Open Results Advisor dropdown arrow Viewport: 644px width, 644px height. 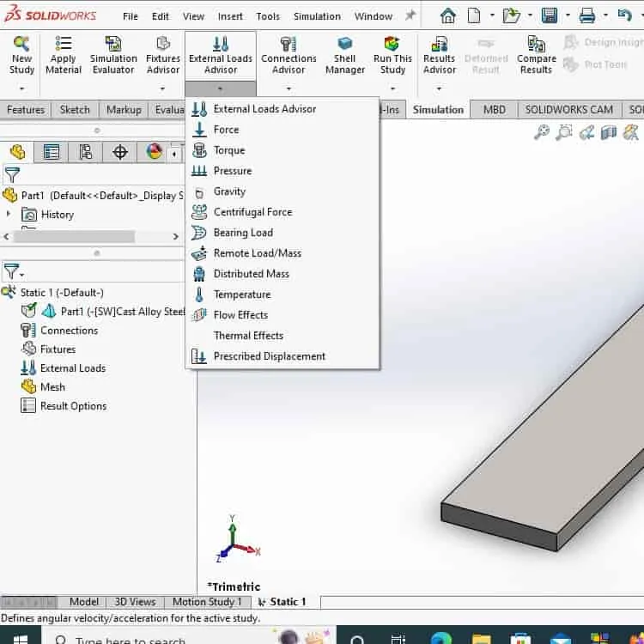pyautogui.click(x=439, y=88)
